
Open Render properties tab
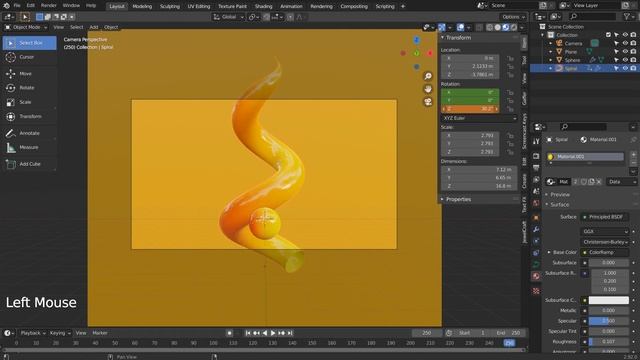click(536, 156)
